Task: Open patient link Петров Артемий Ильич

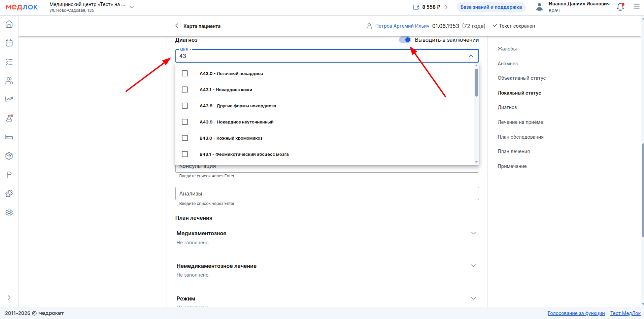Action: (402, 26)
